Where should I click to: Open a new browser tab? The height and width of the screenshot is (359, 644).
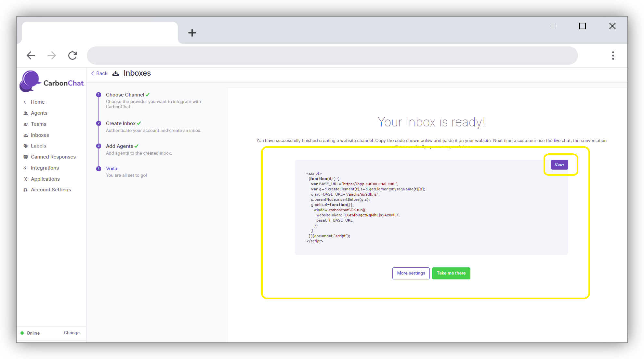[192, 33]
